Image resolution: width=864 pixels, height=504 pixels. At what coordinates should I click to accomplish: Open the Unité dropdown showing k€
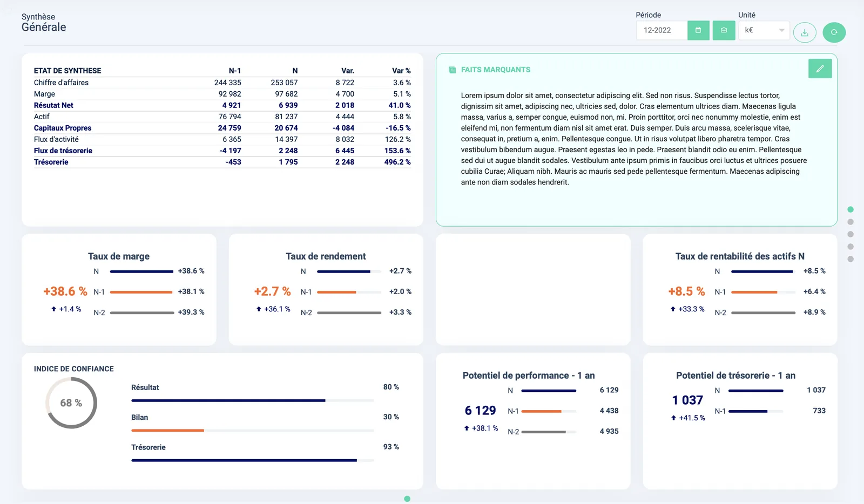764,30
